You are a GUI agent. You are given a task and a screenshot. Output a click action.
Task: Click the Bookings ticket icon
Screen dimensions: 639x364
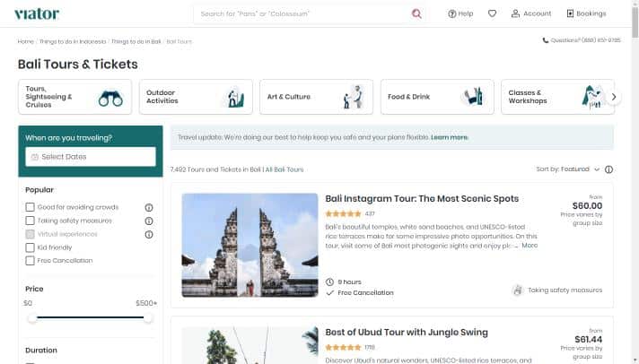click(x=570, y=13)
